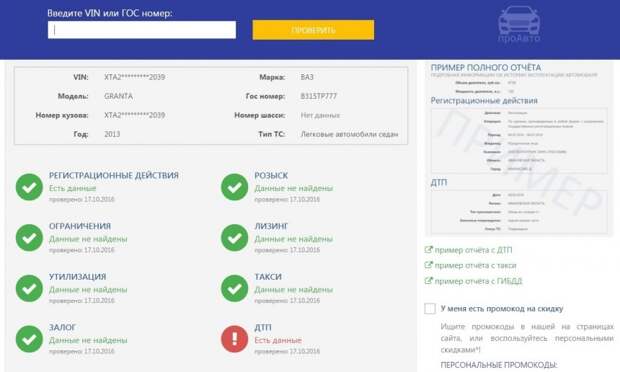The height and width of the screenshot is (372, 620).
Task: Open the 'пример отчёта с такси' link
Action: [475, 265]
